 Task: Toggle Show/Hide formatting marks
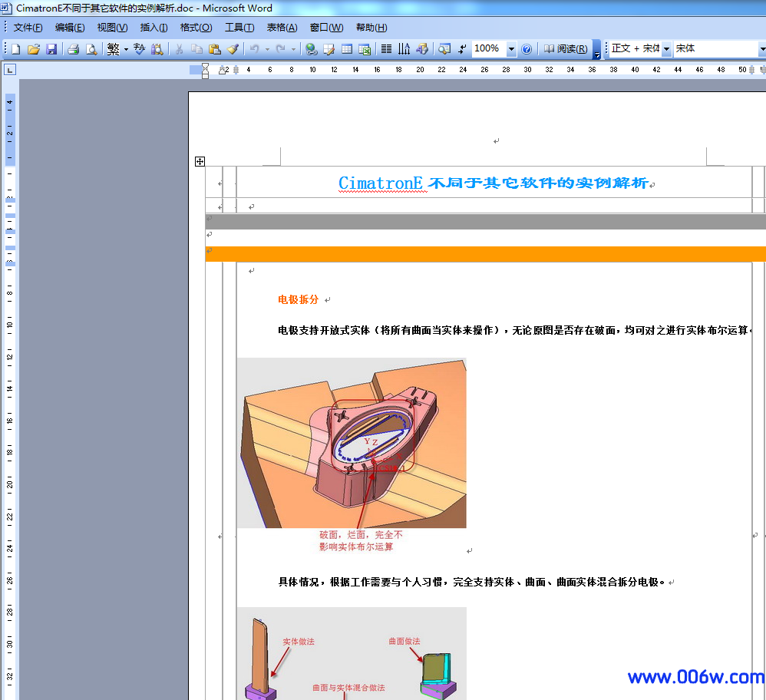[x=462, y=49]
